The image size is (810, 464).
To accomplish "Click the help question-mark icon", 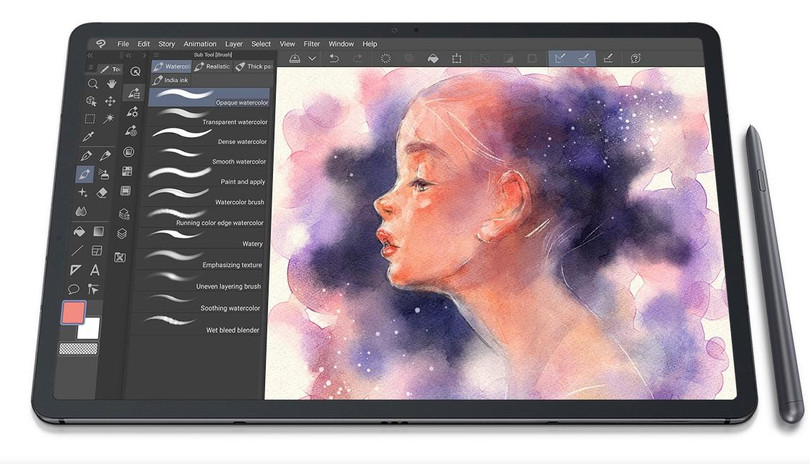I will tap(636, 58).
